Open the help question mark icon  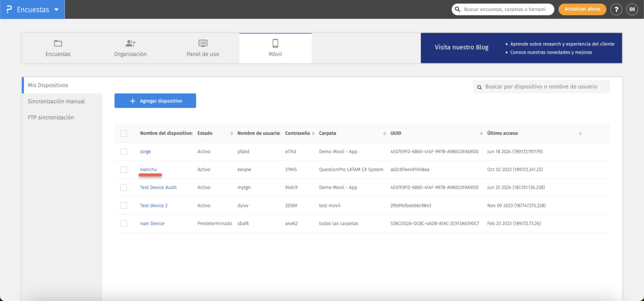616,10
